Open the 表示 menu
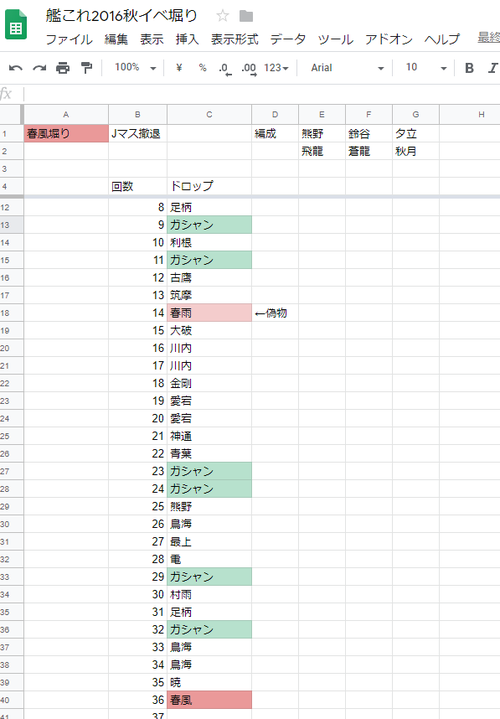Image resolution: width=500 pixels, height=719 pixels. (x=152, y=39)
